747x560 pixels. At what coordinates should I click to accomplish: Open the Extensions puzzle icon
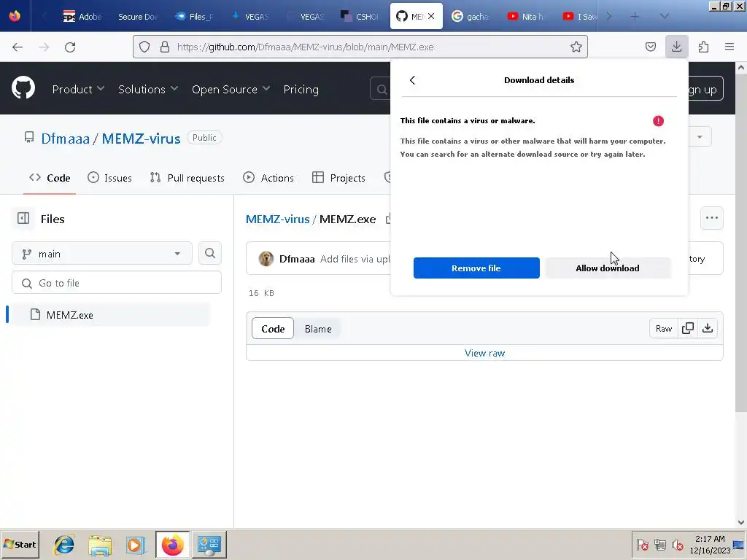[x=703, y=47]
